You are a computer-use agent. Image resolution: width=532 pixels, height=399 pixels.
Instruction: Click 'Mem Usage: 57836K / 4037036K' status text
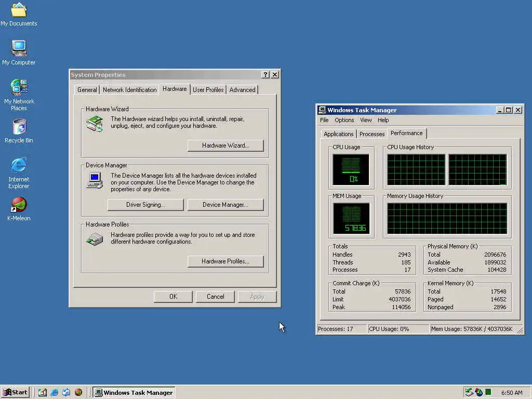[472, 329]
